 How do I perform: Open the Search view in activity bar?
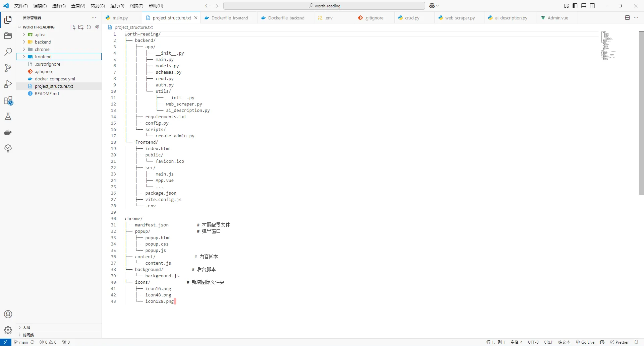click(x=8, y=52)
